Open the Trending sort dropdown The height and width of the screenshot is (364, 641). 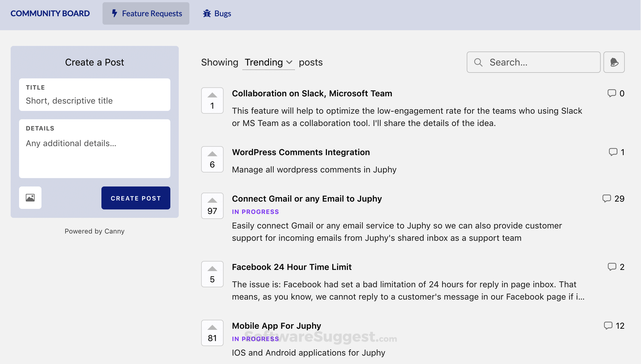pos(268,62)
